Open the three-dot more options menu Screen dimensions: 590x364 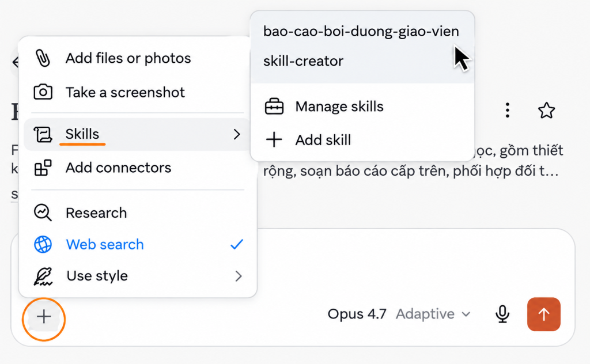tap(508, 111)
